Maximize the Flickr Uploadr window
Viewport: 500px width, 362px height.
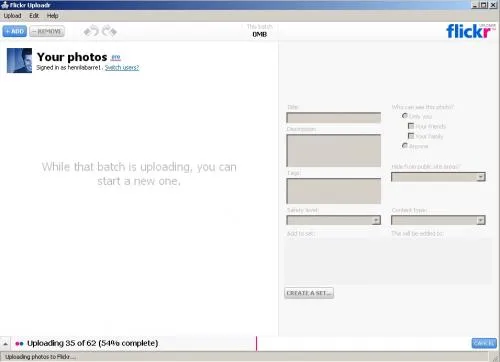pyautogui.click(x=484, y=5)
